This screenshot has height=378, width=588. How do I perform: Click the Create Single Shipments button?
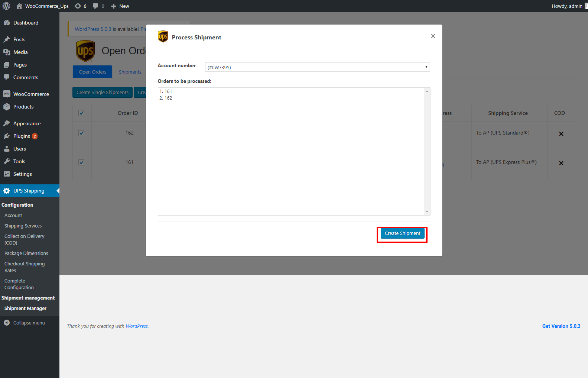tap(103, 93)
